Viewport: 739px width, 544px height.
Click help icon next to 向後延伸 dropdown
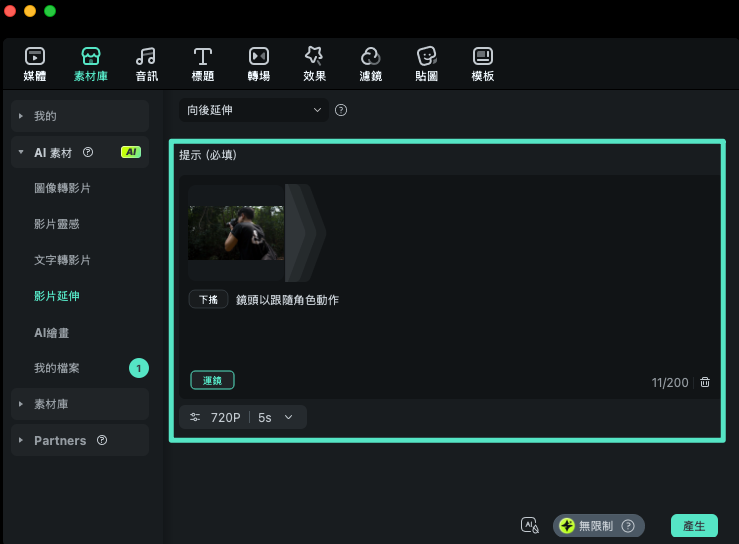pyautogui.click(x=341, y=110)
